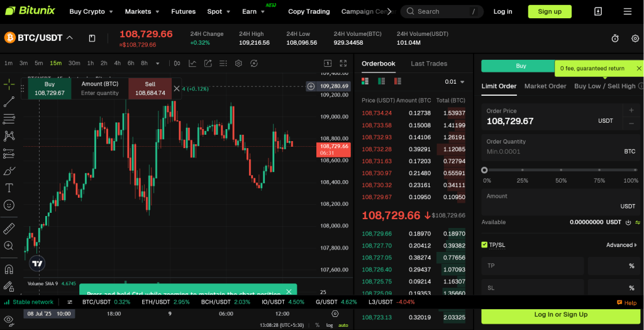This screenshot has height=330, width=644.
Task: Open the single chart layout icon
Action: pos(328,64)
